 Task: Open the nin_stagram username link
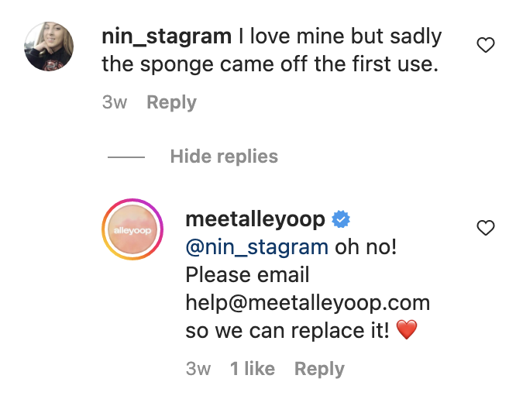tap(167, 36)
